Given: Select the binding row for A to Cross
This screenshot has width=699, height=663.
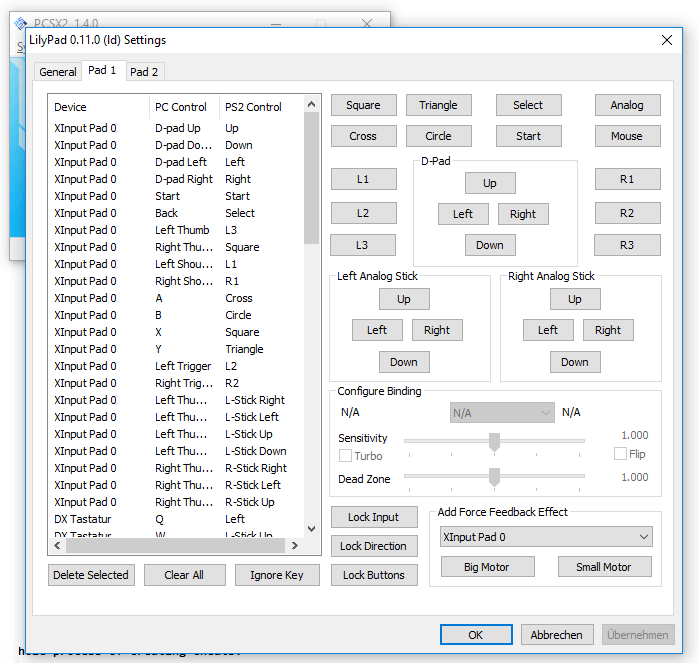Looking at the screenshot, I should coord(176,298).
